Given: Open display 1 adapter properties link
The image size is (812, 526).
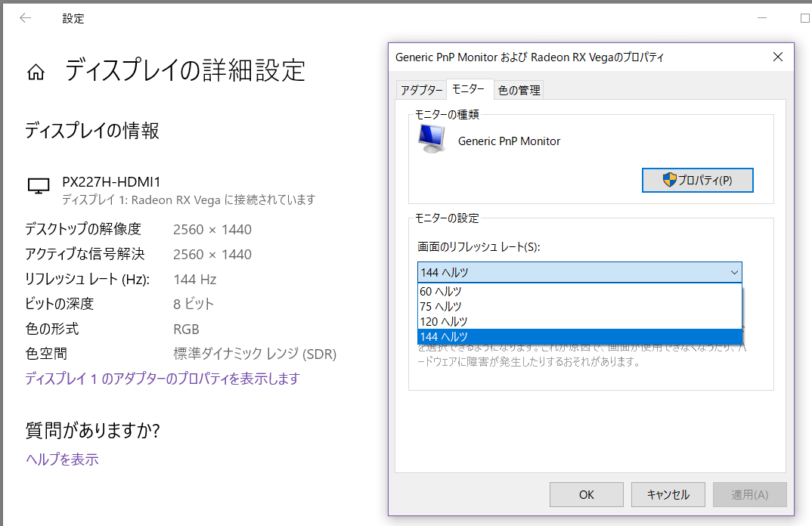Looking at the screenshot, I should click(x=163, y=379).
